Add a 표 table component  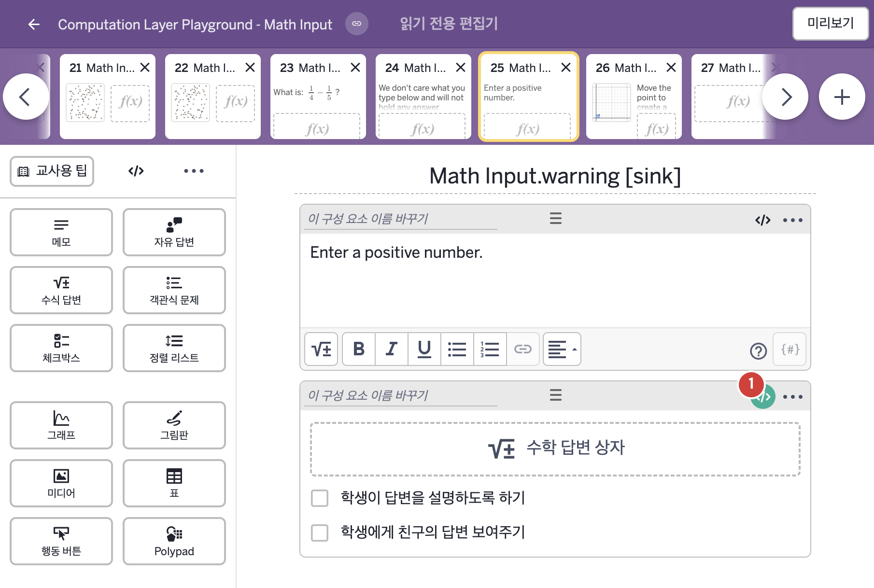point(174,483)
